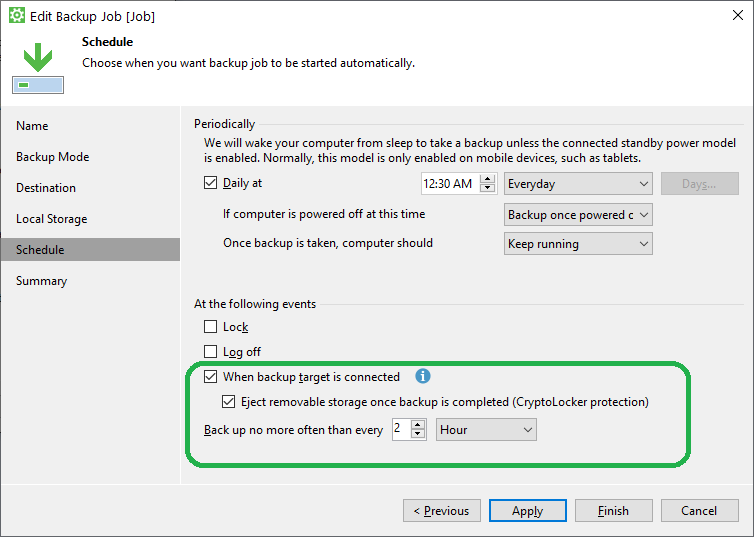Toggle the Daily at checkbox

tap(210, 183)
